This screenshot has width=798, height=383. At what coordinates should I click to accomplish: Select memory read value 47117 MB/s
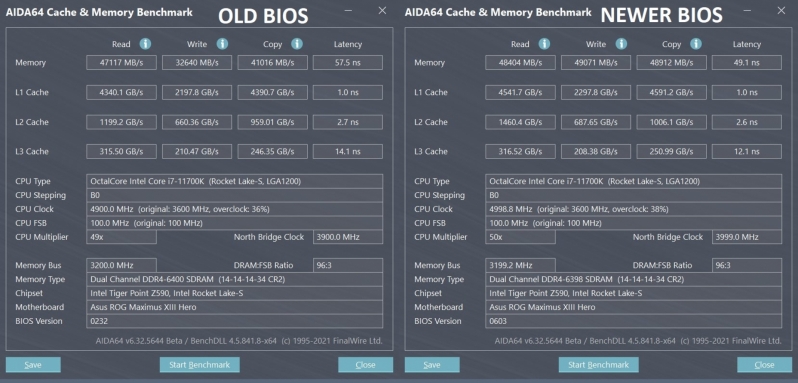point(121,63)
